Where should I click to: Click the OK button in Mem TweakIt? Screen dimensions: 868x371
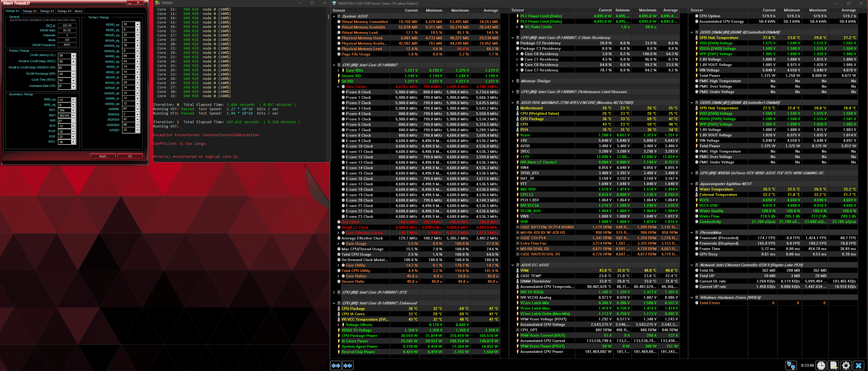[130, 156]
